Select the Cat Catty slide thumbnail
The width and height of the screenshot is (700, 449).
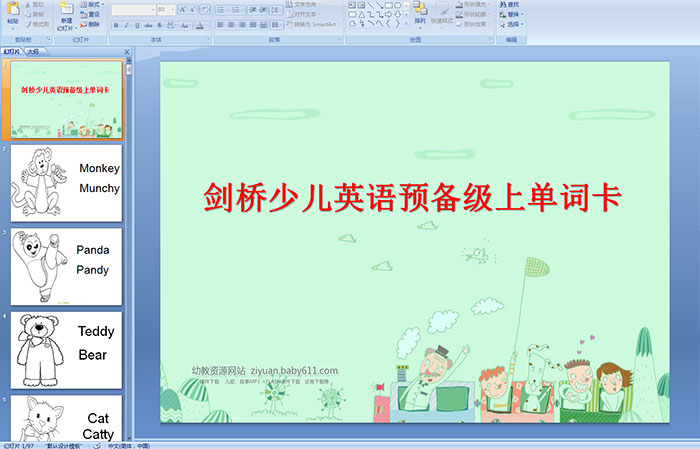tap(66, 418)
